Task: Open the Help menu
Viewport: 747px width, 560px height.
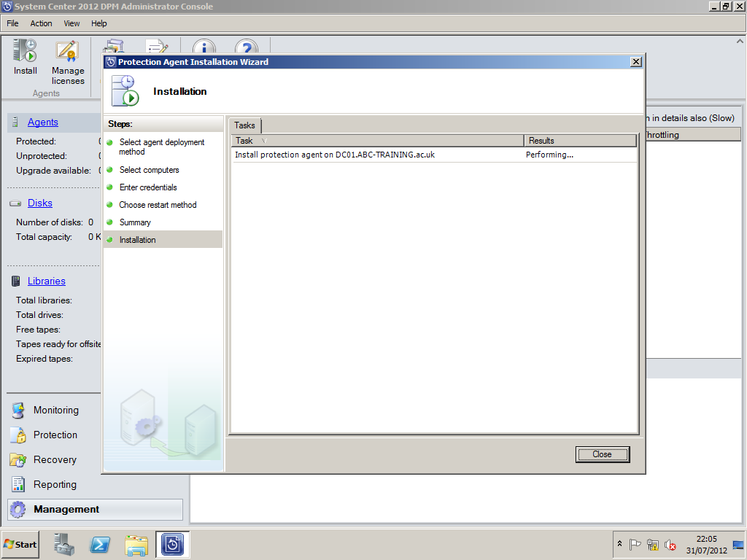Action: click(99, 23)
